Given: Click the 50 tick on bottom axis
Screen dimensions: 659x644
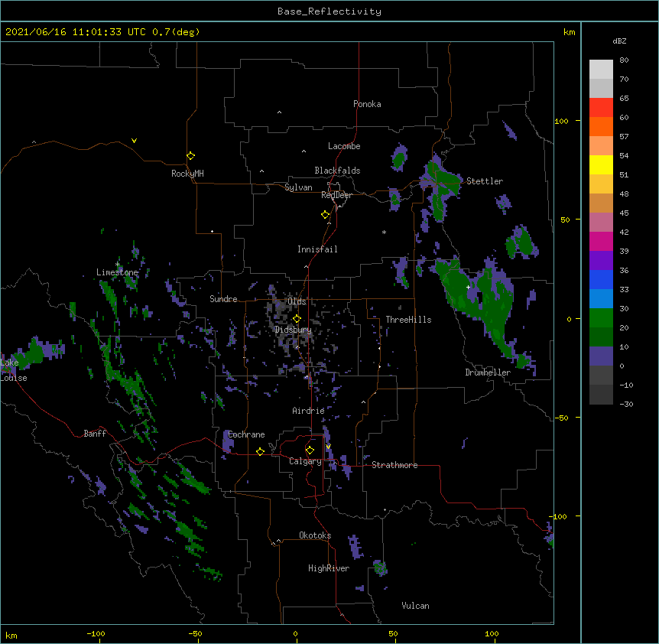Looking at the screenshot, I should [393, 633].
